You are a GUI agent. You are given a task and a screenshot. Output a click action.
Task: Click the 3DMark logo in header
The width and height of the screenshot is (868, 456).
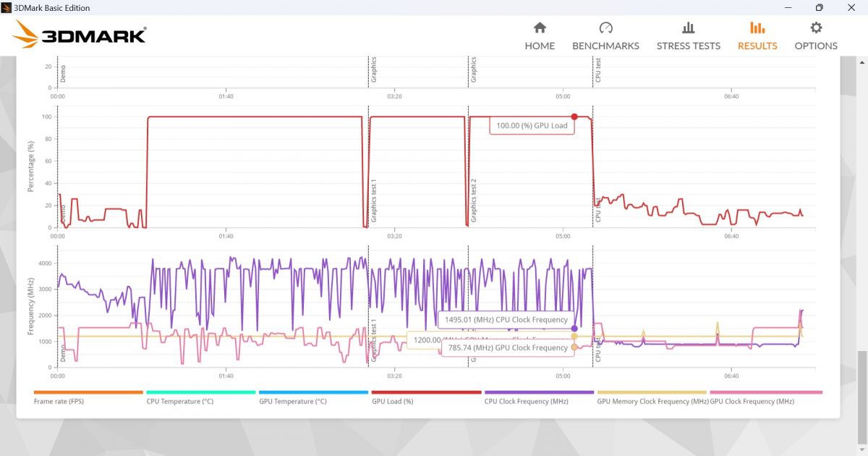[80, 35]
